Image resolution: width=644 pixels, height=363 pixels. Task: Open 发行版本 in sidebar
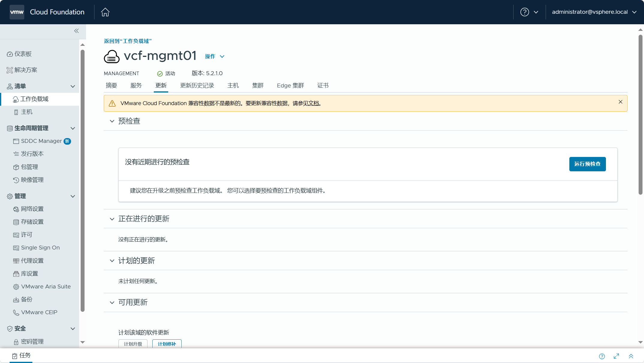28,154
